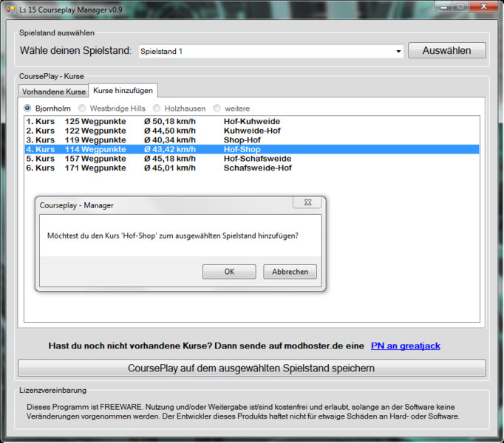
Task: Click the Spielstand 1 combo box field
Action: click(266, 52)
